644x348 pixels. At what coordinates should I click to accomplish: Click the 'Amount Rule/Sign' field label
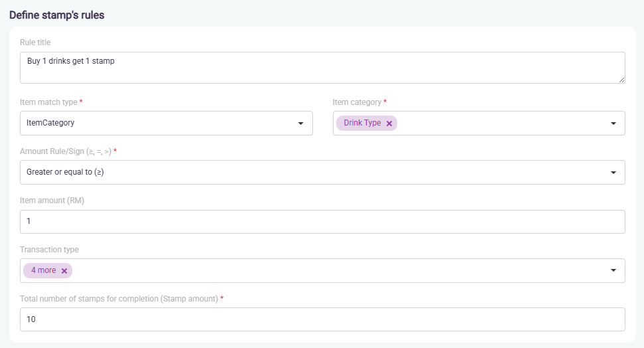(x=65, y=152)
